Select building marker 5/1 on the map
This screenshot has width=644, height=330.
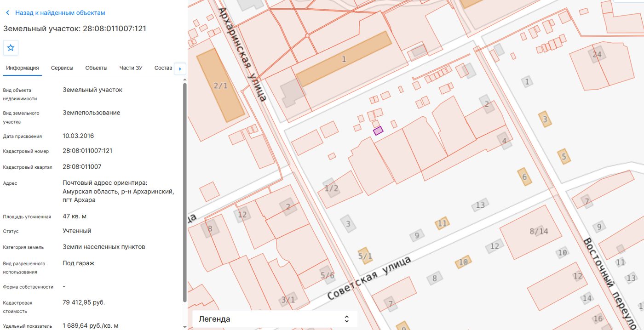coord(365,256)
